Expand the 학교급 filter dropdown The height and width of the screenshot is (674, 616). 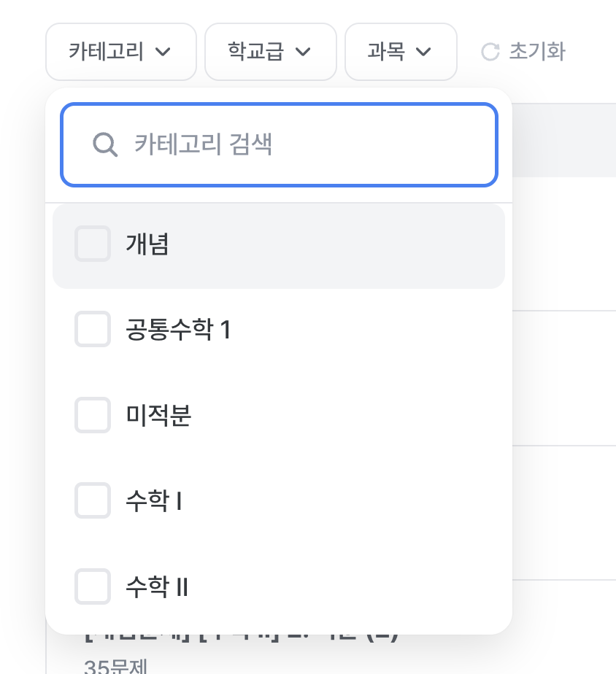point(271,52)
